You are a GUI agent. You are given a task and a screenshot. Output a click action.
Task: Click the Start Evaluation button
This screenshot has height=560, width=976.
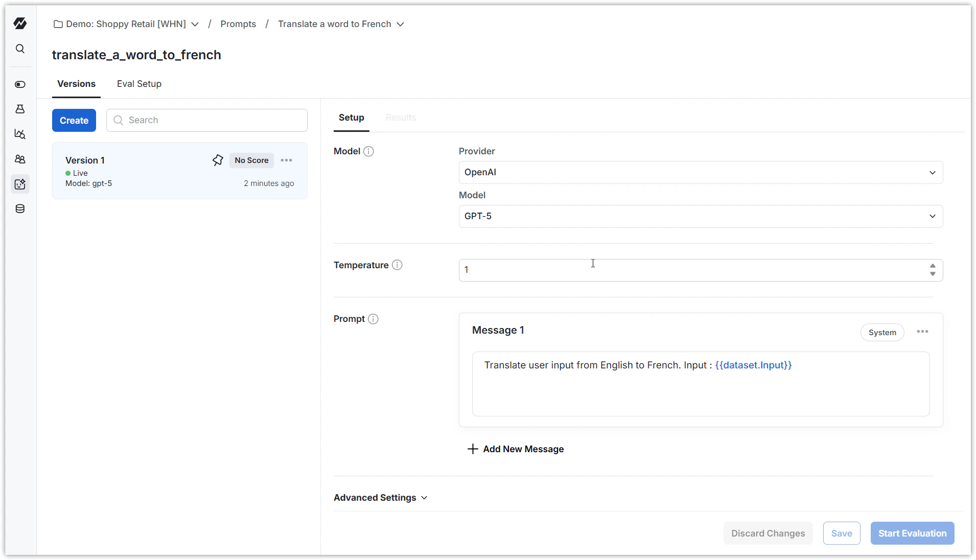point(912,533)
